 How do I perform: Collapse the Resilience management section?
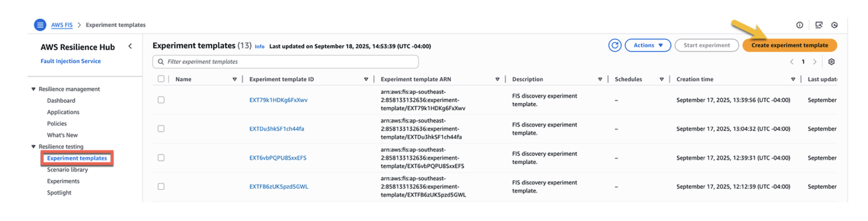click(34, 89)
